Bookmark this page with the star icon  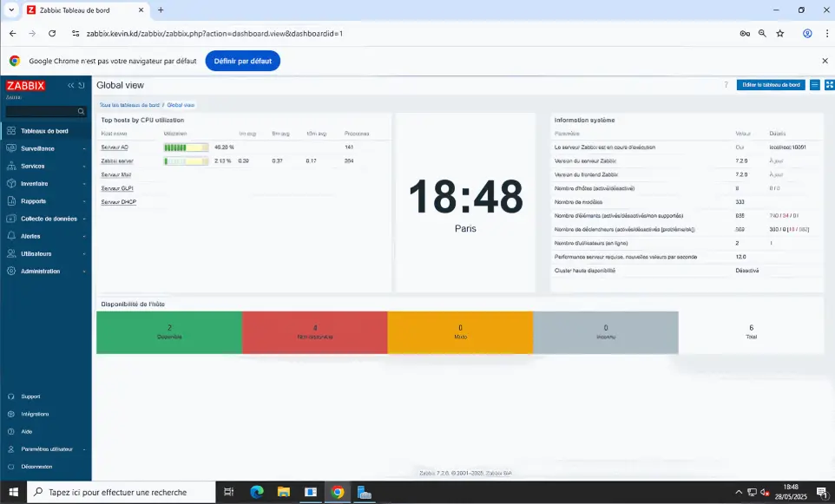(780, 34)
